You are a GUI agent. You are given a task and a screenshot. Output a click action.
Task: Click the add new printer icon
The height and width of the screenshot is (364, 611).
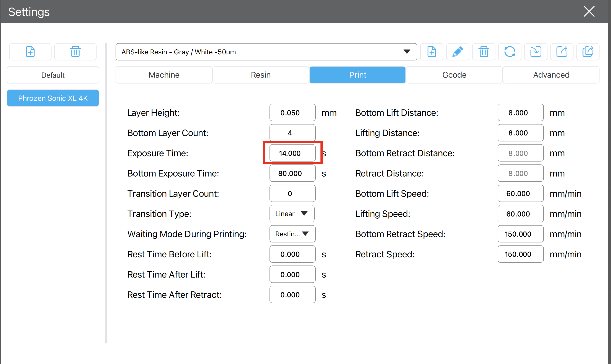point(30,52)
